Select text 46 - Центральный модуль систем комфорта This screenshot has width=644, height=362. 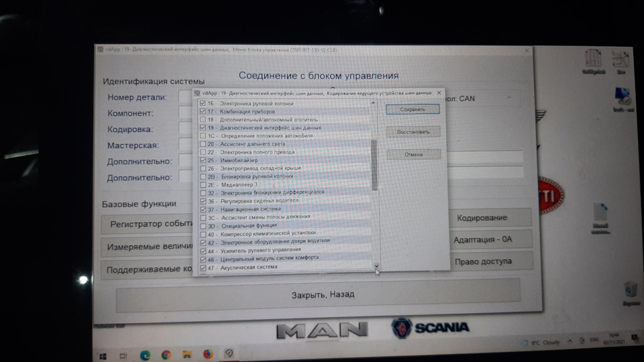click(x=263, y=259)
